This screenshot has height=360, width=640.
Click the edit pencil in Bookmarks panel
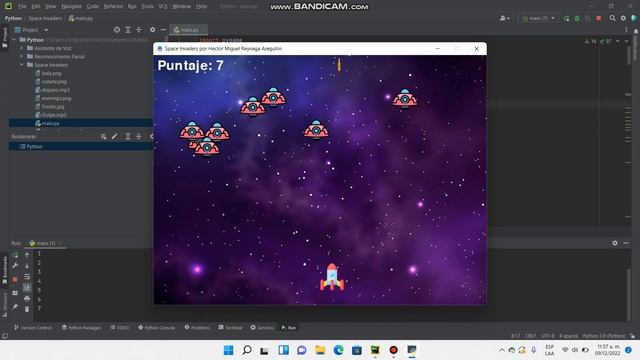114,136
